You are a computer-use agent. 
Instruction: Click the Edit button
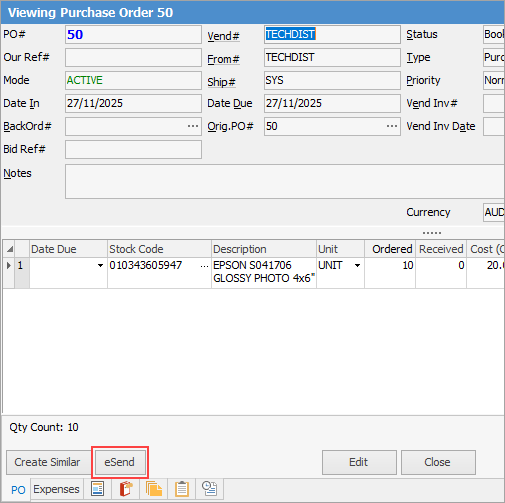[359, 462]
